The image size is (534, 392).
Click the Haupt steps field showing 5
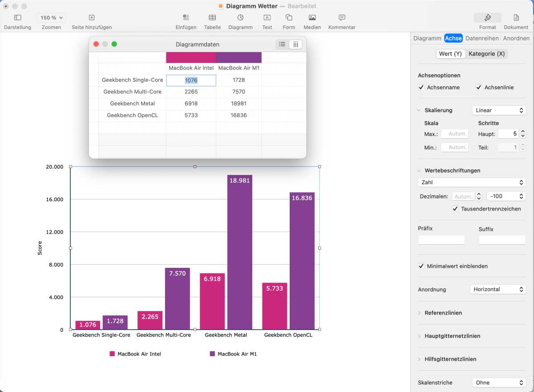(x=508, y=133)
